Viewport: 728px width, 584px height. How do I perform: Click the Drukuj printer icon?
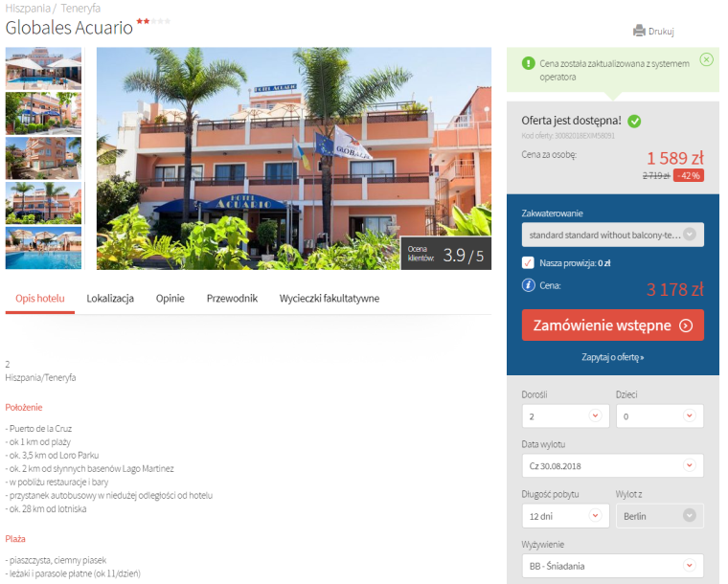pyautogui.click(x=639, y=31)
